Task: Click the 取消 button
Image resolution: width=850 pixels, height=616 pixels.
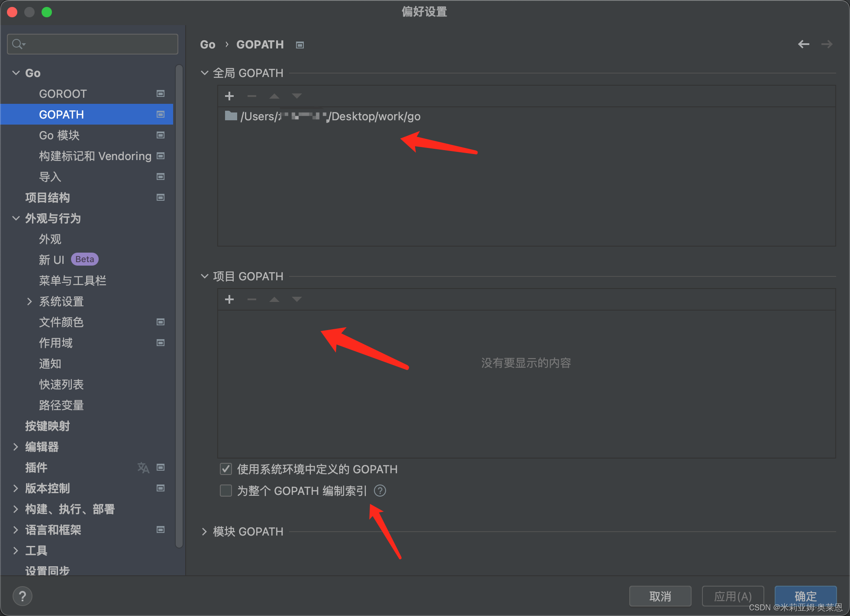Action: point(660,596)
